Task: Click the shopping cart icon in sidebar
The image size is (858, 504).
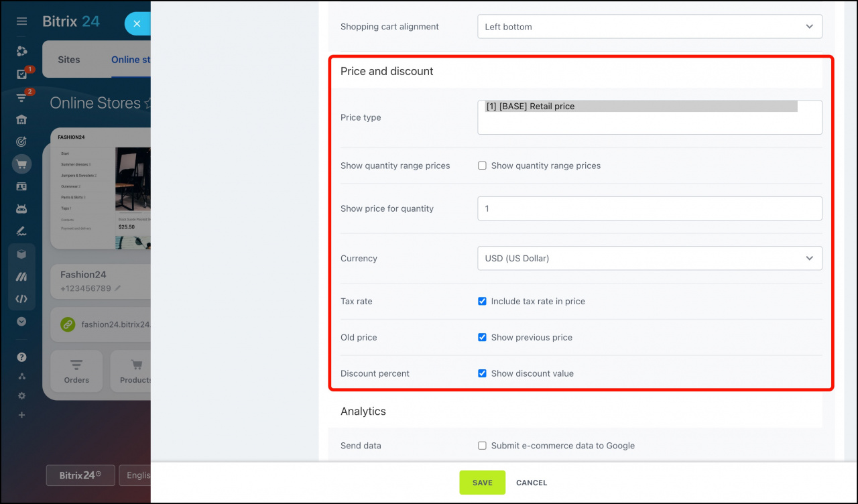Action: pyautogui.click(x=21, y=164)
